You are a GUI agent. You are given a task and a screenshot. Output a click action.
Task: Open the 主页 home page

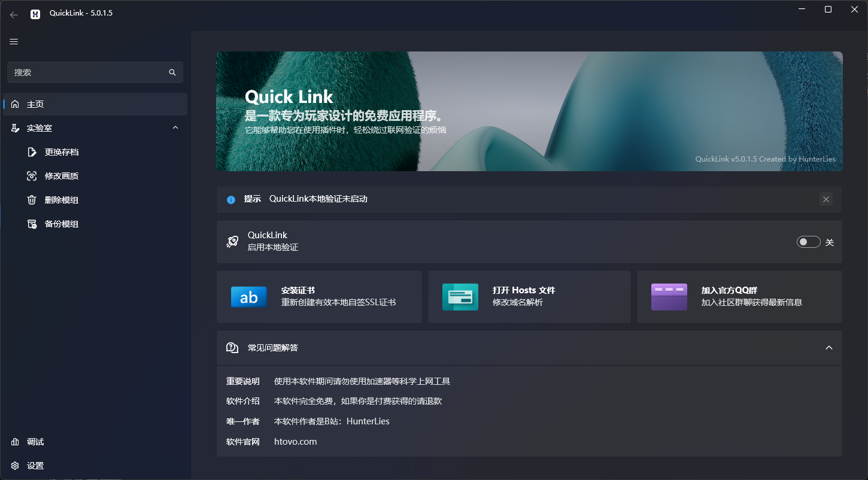[x=95, y=104]
